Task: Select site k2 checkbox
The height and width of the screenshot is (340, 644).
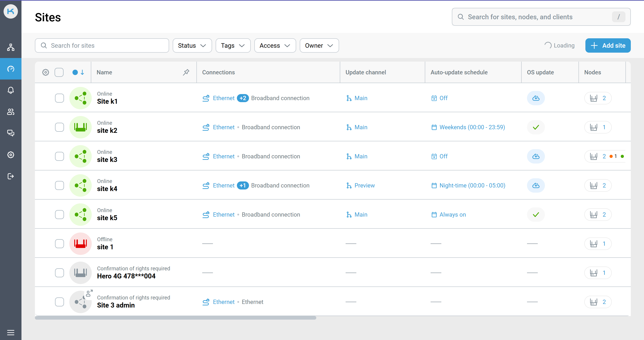Action: pos(60,127)
